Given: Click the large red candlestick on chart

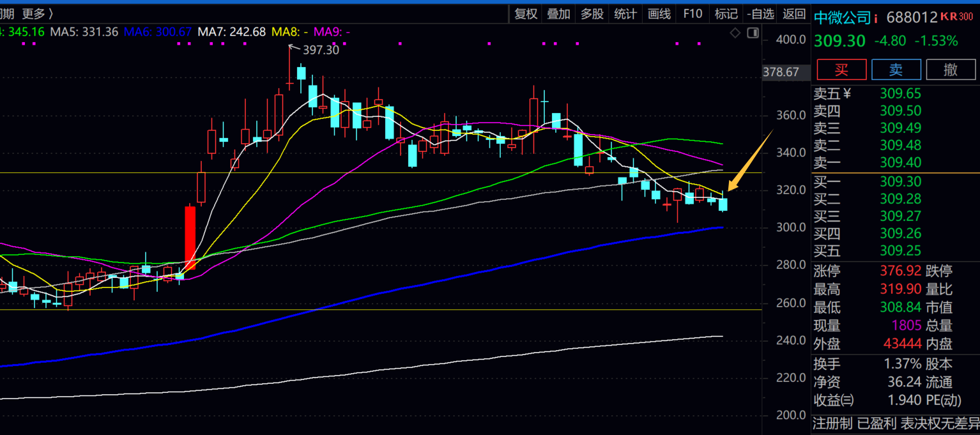Looking at the screenshot, I should pyautogui.click(x=190, y=237).
